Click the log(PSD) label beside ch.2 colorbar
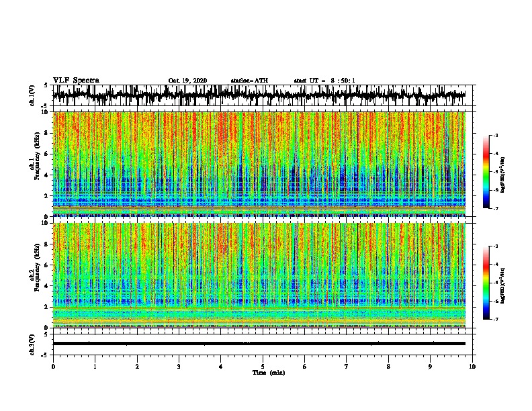This screenshot has width=532, height=411. pos(503,286)
